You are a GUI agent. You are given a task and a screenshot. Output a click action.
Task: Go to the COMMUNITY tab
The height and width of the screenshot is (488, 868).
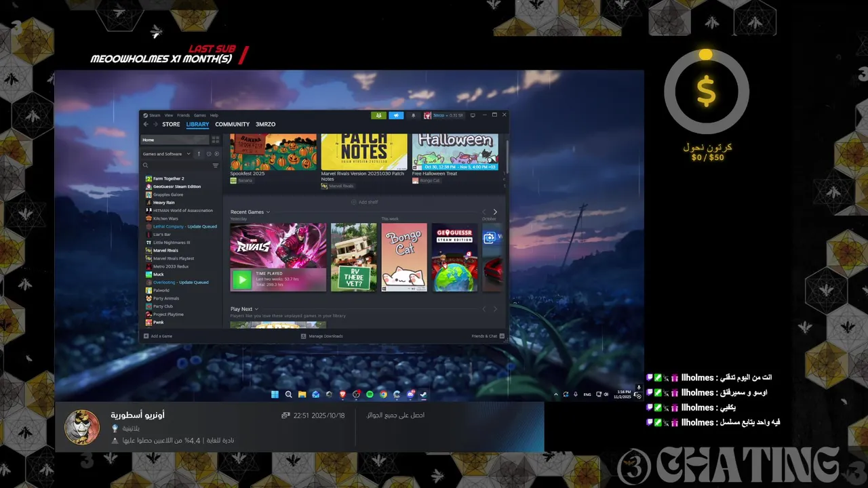[233, 125]
